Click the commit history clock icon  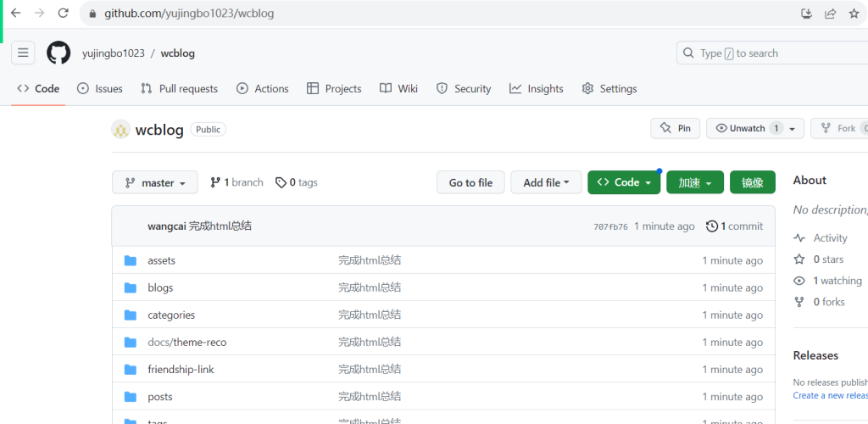click(712, 226)
